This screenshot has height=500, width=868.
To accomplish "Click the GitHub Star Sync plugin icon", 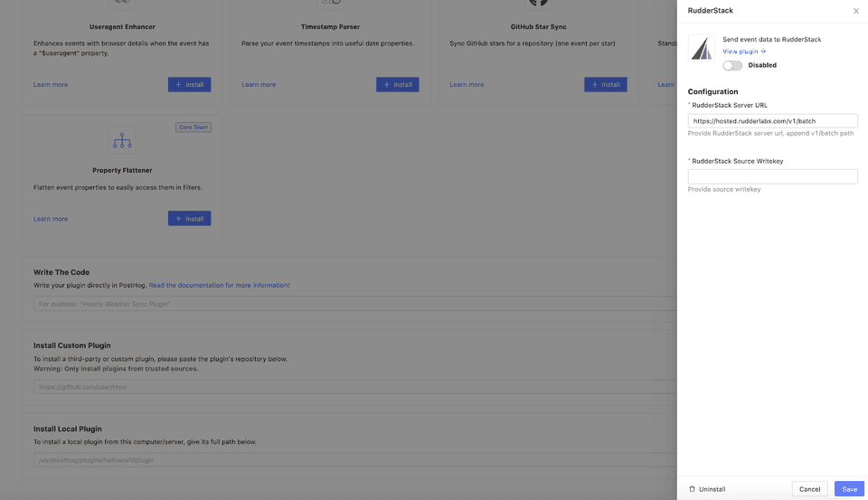I will pos(539,4).
